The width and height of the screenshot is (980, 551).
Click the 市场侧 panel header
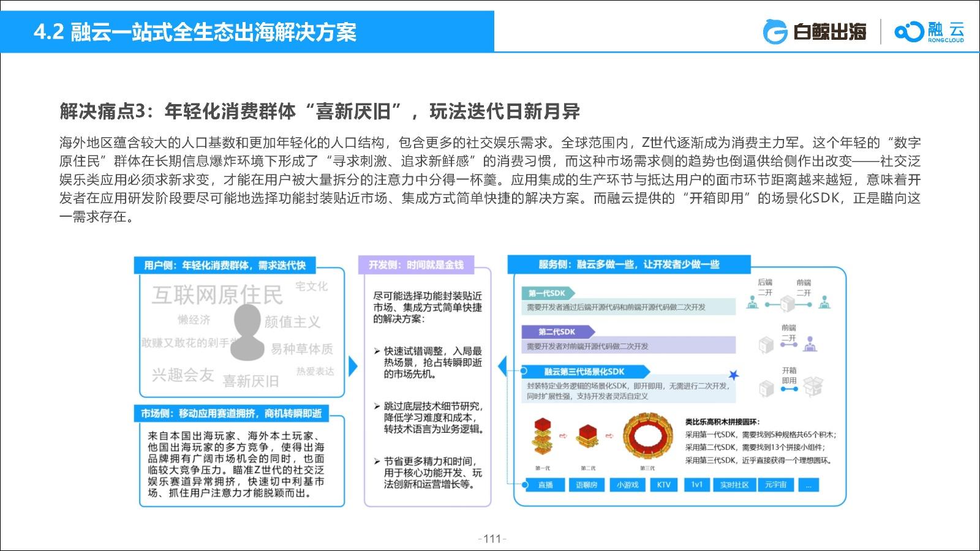coord(232,413)
